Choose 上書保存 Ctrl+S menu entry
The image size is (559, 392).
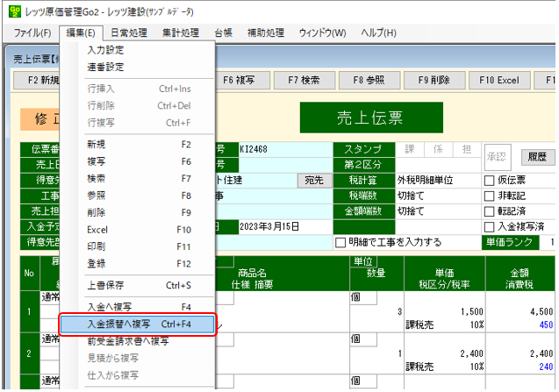[139, 285]
